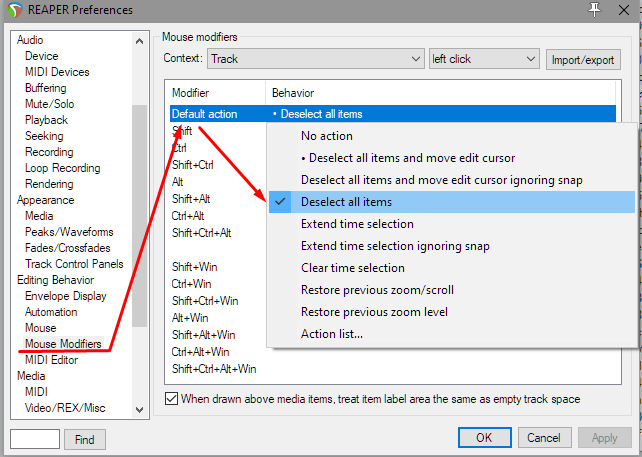Select Loop Recording settings page
Screen dimensions: 642x457
[x=63, y=168]
